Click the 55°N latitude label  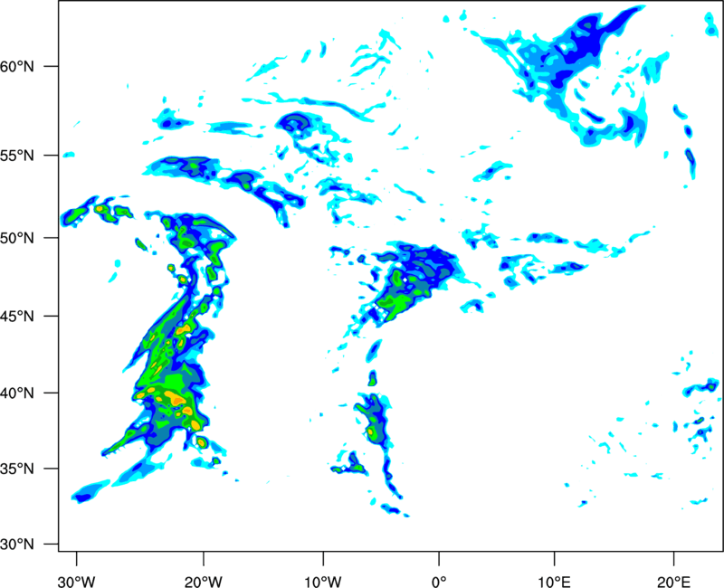[17, 155]
